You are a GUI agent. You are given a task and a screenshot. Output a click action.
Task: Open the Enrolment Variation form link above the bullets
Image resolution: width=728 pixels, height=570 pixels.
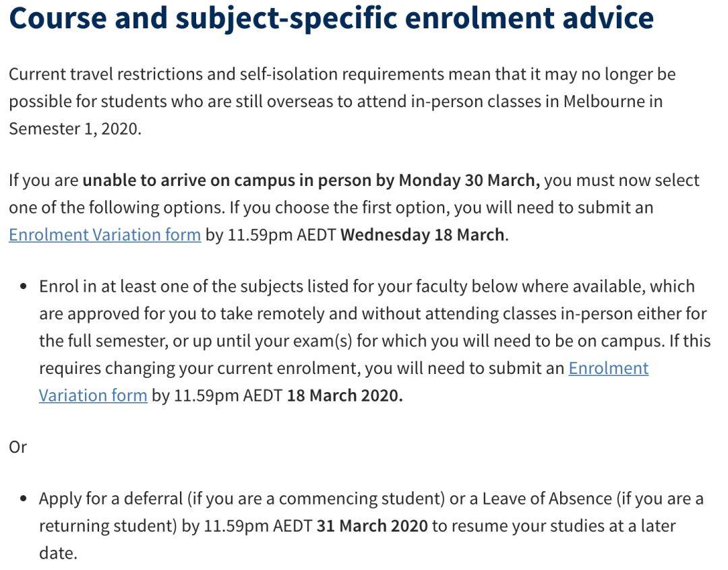[x=104, y=234]
